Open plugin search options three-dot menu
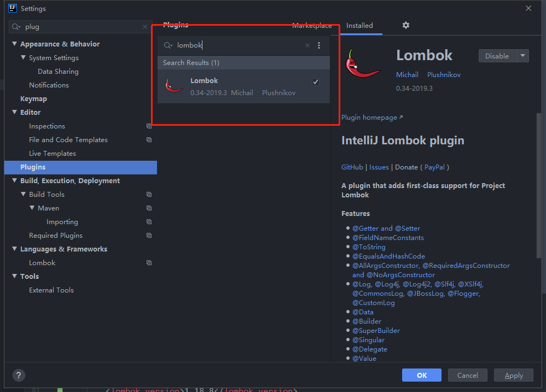This screenshot has width=546, height=392. [318, 45]
